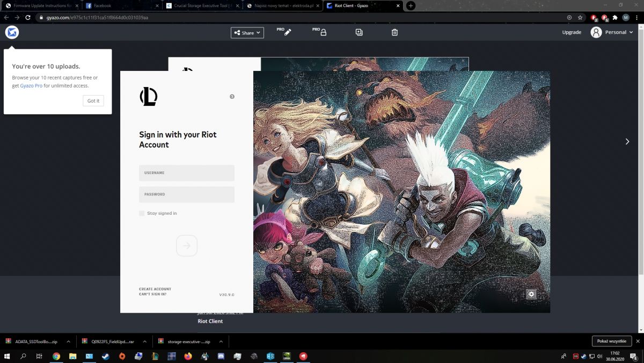
Task: Open the Chrome three-dot menu
Action: [636, 17]
